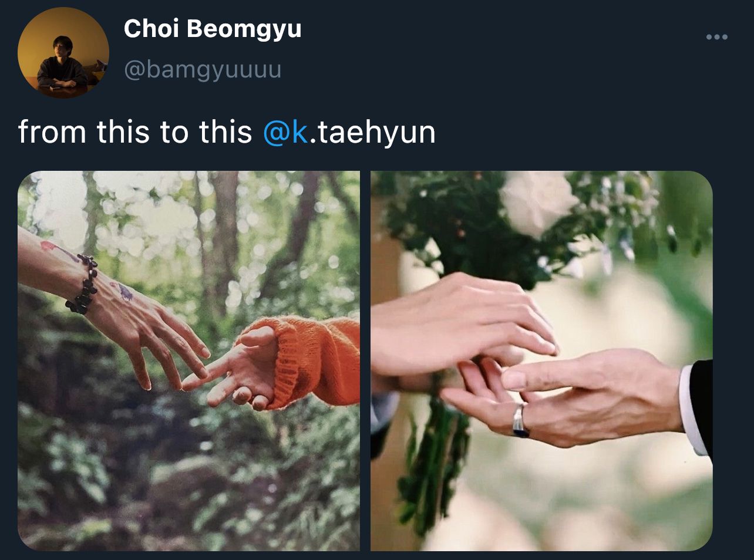Image resolution: width=754 pixels, height=560 pixels.
Task: Click the Choi Beomgyu display name
Action: point(213,29)
